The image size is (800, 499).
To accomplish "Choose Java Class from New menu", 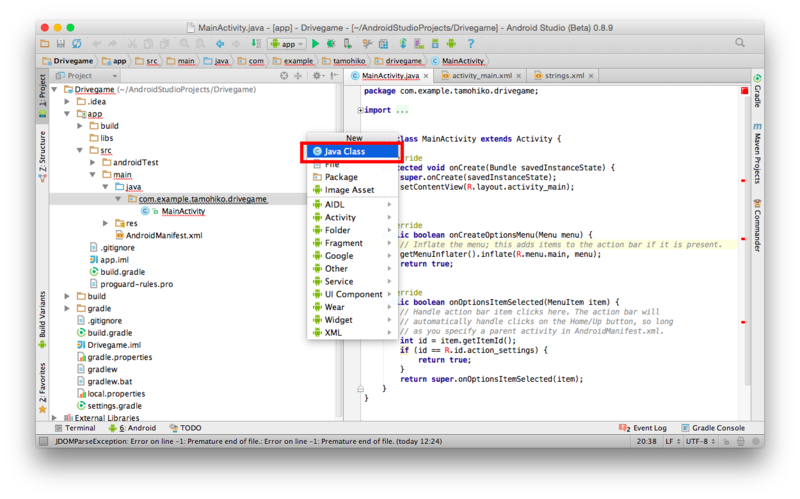I will (353, 152).
